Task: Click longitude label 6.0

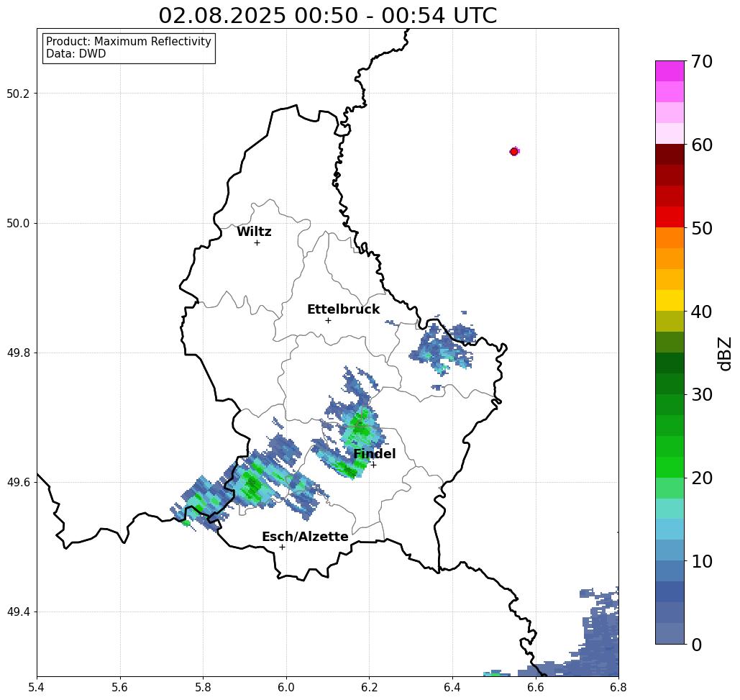Action: click(x=286, y=687)
